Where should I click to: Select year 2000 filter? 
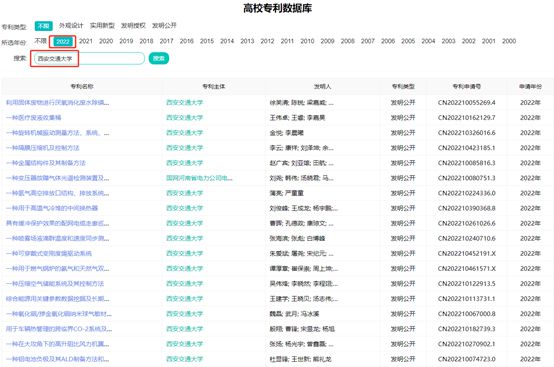[x=509, y=41]
